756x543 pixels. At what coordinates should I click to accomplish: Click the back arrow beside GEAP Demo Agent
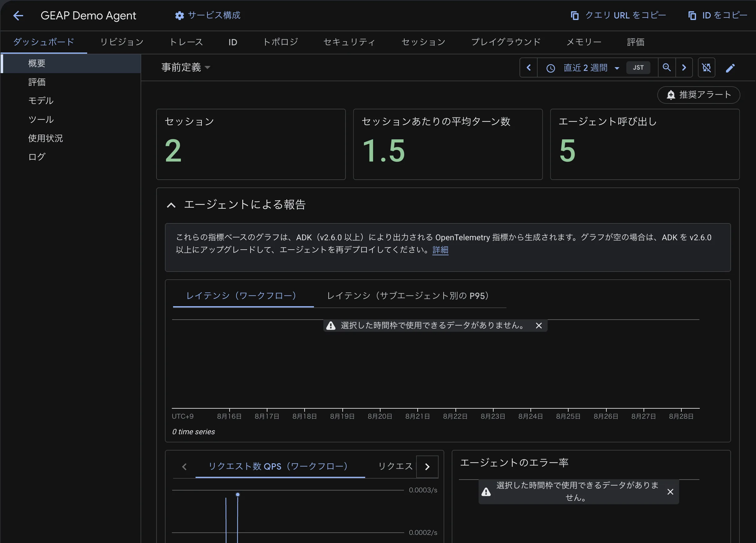point(18,15)
